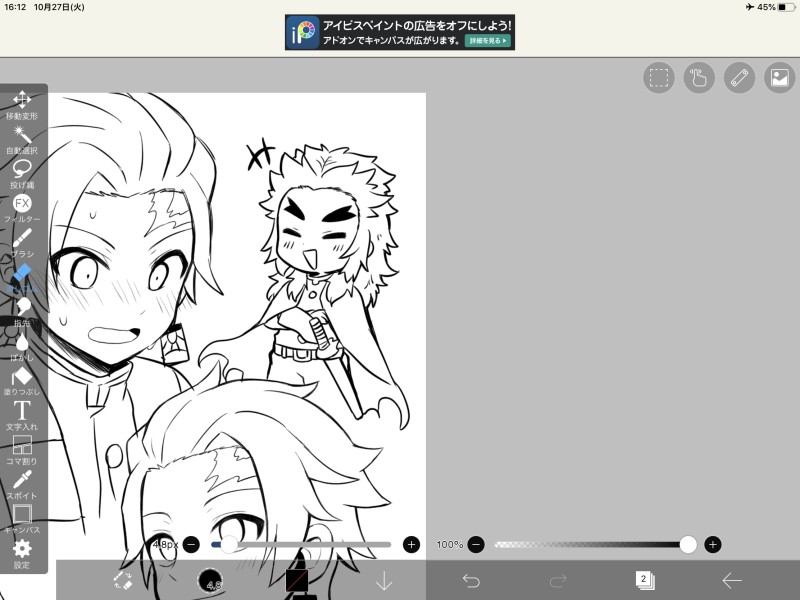Tap the ibisPaint logo in the ad
The height and width of the screenshot is (600, 800).
pyautogui.click(x=303, y=32)
